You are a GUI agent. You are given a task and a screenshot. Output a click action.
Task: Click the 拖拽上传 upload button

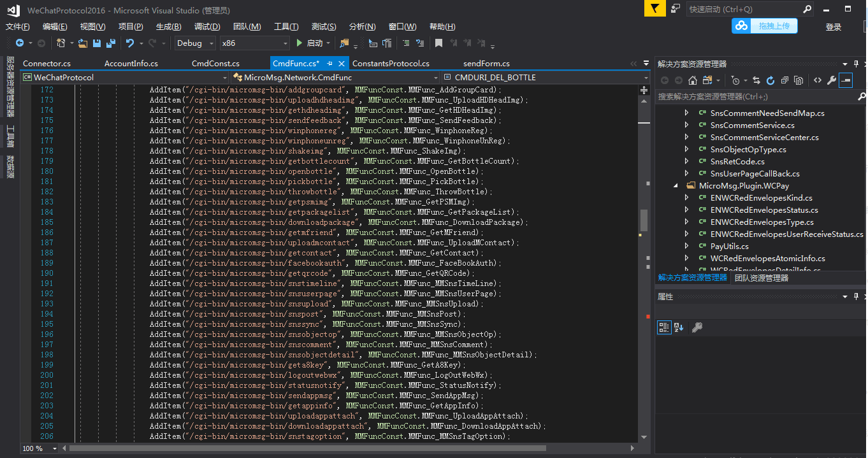(765, 26)
